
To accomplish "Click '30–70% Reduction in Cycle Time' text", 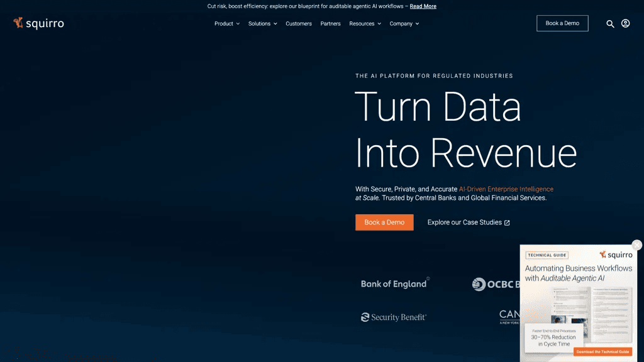I will click(553, 341).
